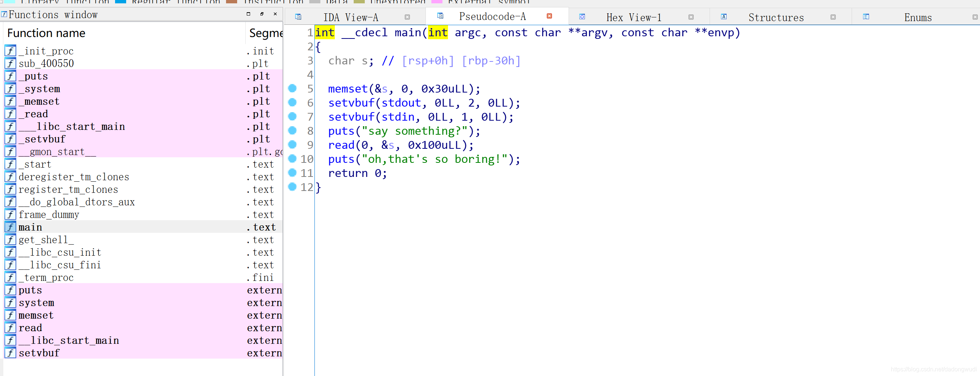Viewport: 980px width, 376px height.
Task: Select the extern system function row
Action: click(x=144, y=302)
